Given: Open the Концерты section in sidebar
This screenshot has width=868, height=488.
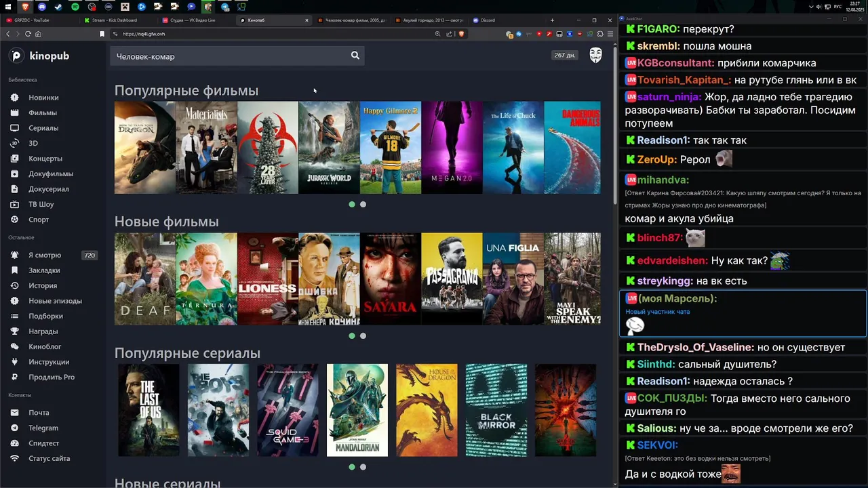Looking at the screenshot, I should [x=45, y=159].
